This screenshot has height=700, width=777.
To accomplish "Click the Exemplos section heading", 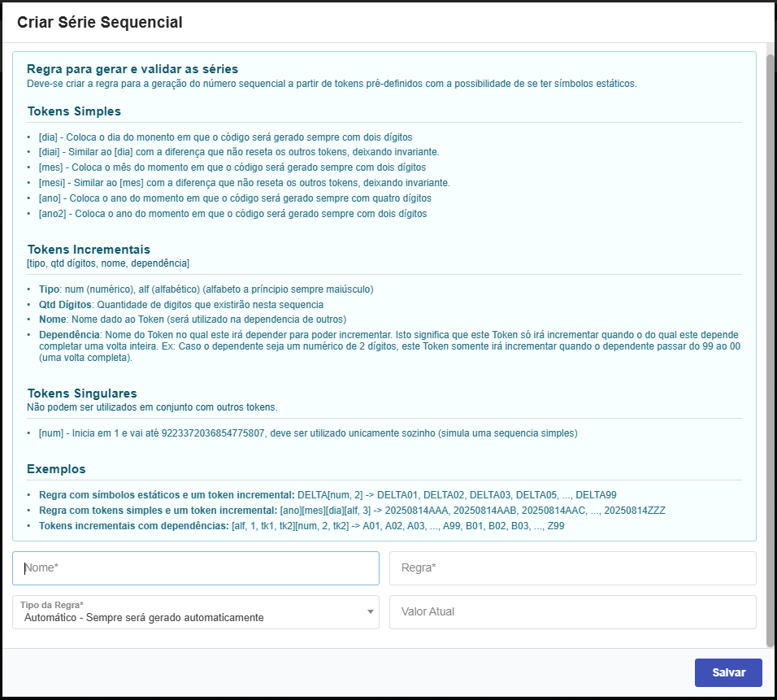I will [56, 469].
